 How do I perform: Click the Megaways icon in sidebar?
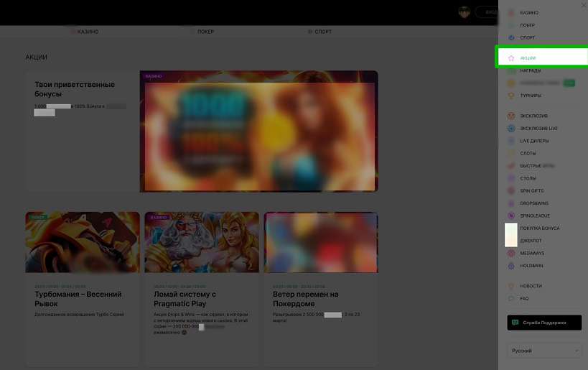[x=511, y=253]
